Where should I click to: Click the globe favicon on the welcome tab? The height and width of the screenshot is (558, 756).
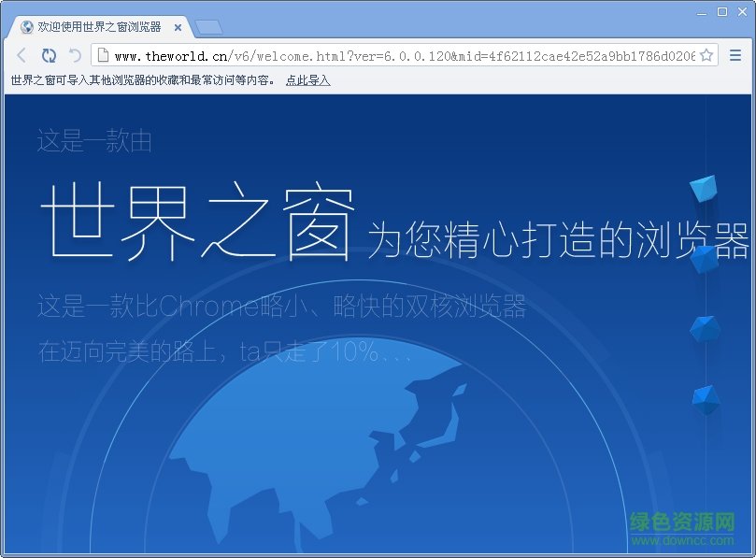click(25, 27)
